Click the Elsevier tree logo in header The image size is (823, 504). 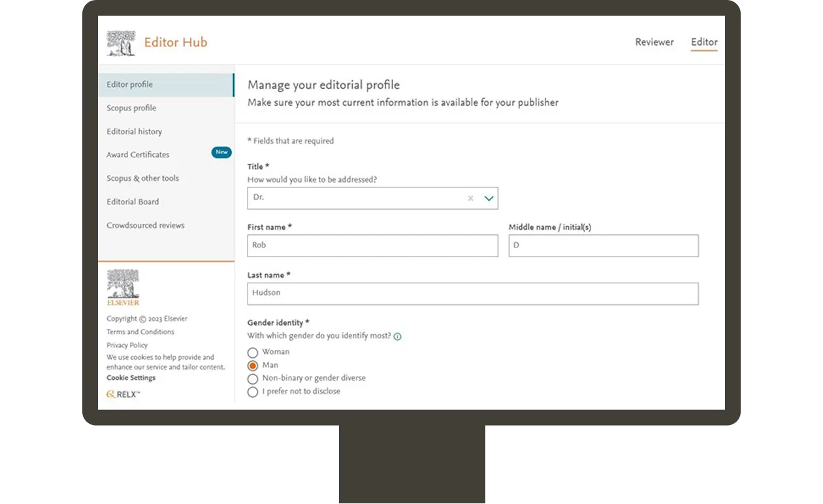pyautogui.click(x=121, y=43)
